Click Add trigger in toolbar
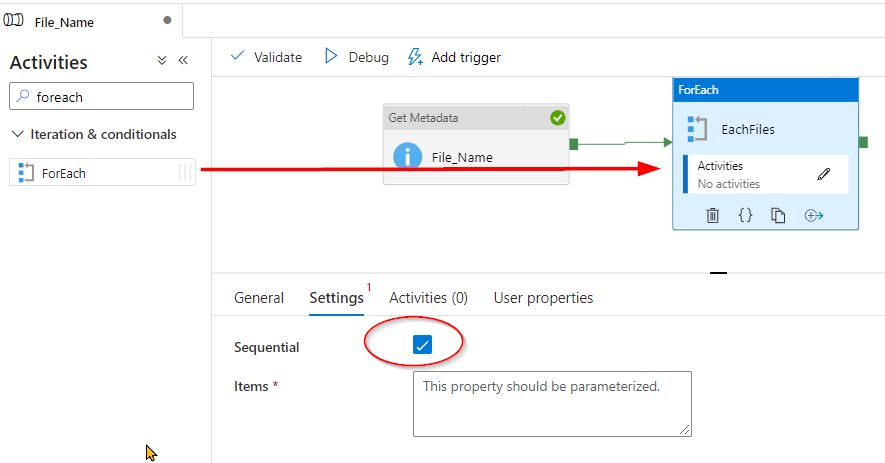Image resolution: width=885 pixels, height=463 pixels. pyautogui.click(x=454, y=57)
